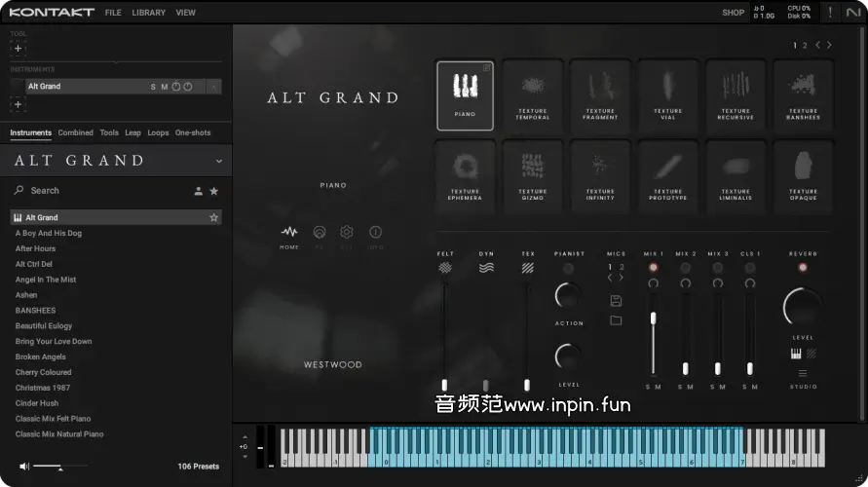This screenshot has width=868, height=487.
Task: Select the Texture Liminalis tile
Action: pyautogui.click(x=736, y=176)
